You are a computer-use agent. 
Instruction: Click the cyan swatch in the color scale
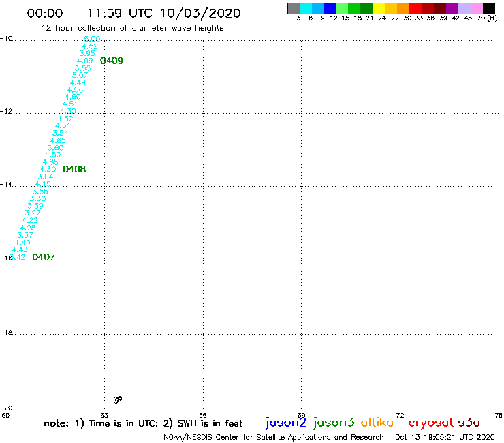click(x=306, y=8)
